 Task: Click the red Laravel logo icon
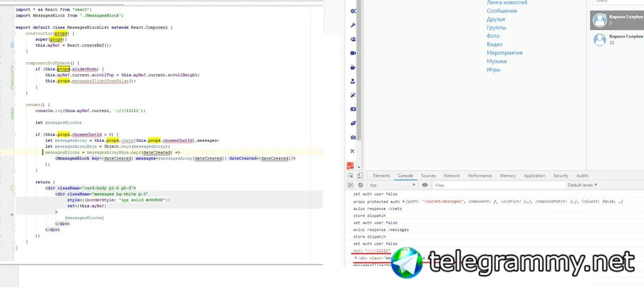[350, 166]
